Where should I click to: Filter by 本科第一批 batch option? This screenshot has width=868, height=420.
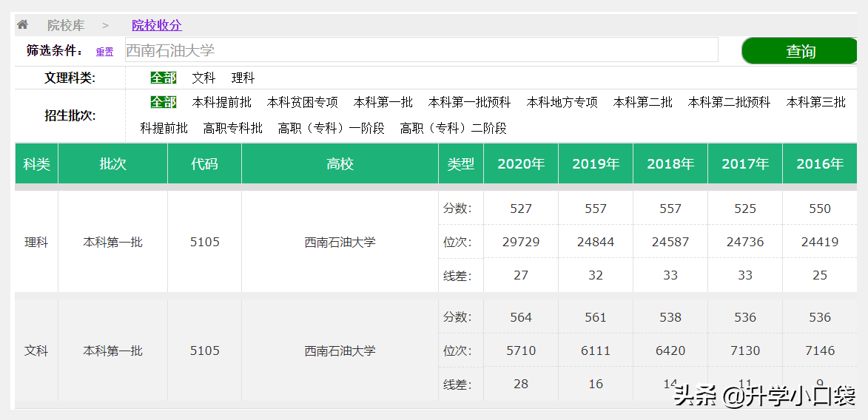pyautogui.click(x=383, y=102)
